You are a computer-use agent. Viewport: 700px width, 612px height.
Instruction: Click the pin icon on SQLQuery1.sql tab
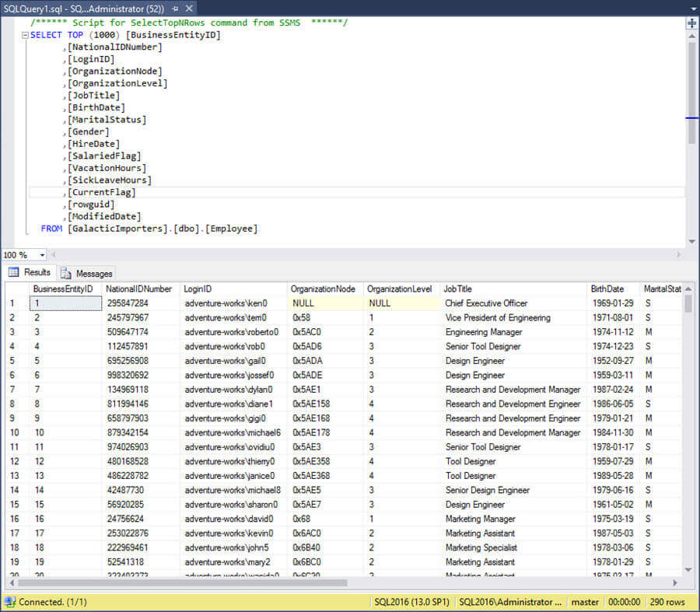[x=174, y=8]
